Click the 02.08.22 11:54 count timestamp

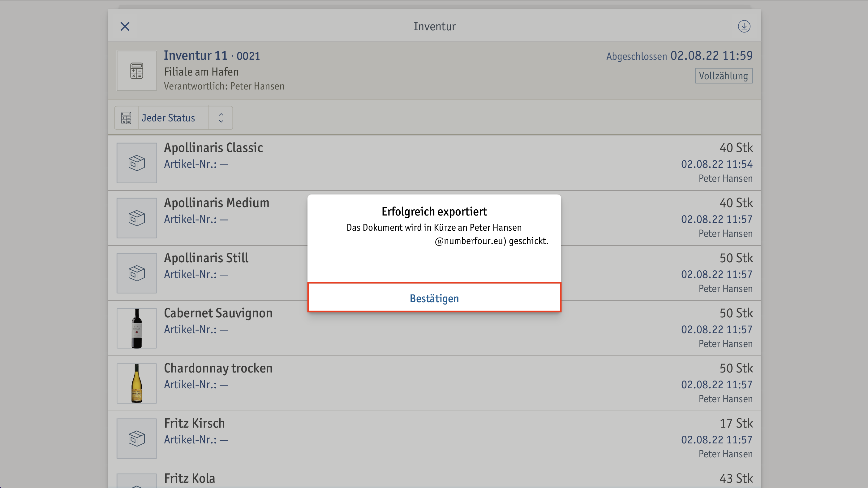tap(717, 164)
